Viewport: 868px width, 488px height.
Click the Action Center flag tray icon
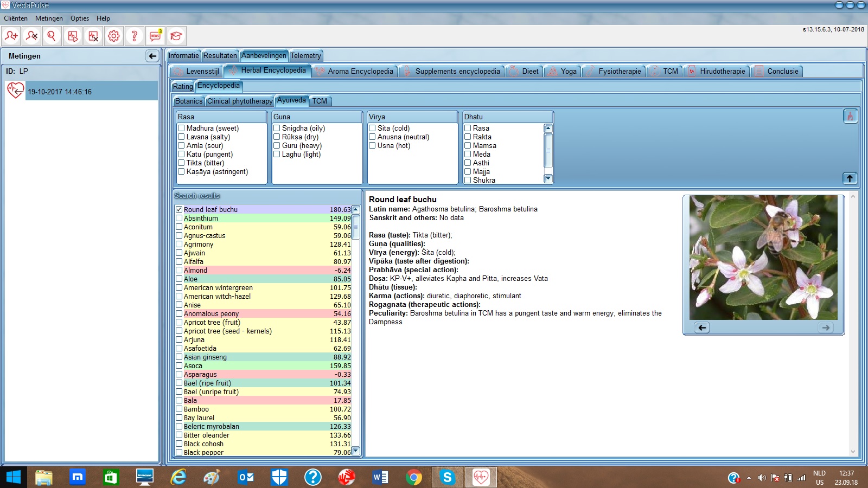click(x=775, y=478)
